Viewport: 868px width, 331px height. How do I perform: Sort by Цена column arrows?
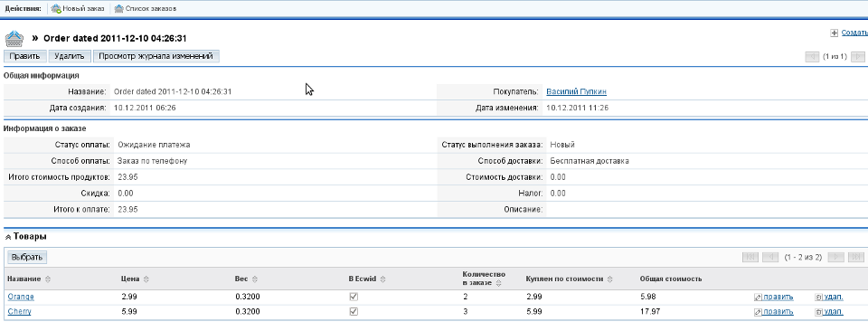pos(146,279)
